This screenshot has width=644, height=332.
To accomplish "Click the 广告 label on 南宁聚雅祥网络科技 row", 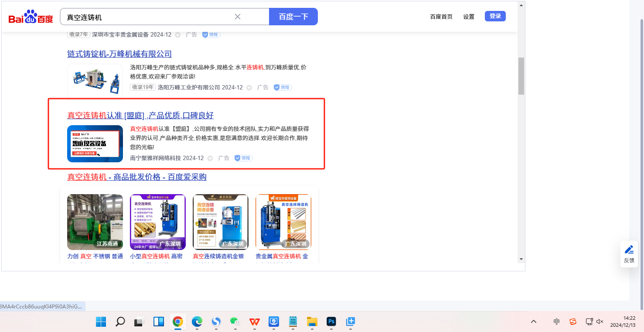I will click(224, 158).
